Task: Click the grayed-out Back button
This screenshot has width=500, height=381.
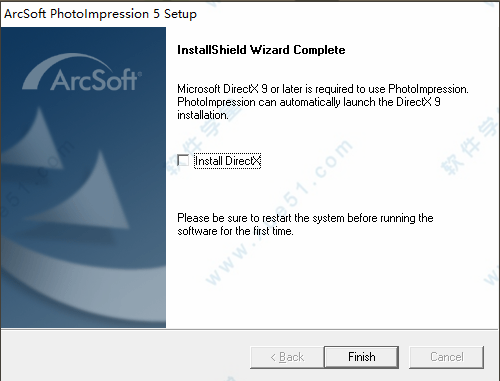Action: (x=287, y=357)
